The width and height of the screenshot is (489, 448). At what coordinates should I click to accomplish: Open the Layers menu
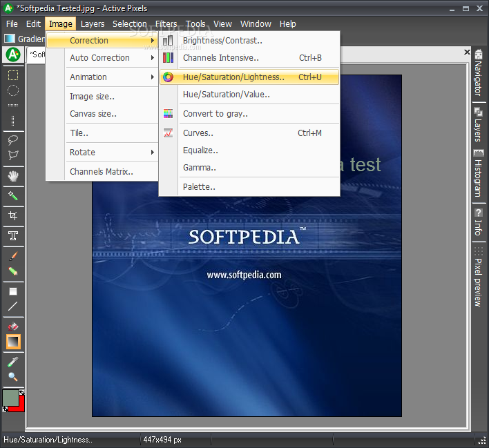(93, 24)
